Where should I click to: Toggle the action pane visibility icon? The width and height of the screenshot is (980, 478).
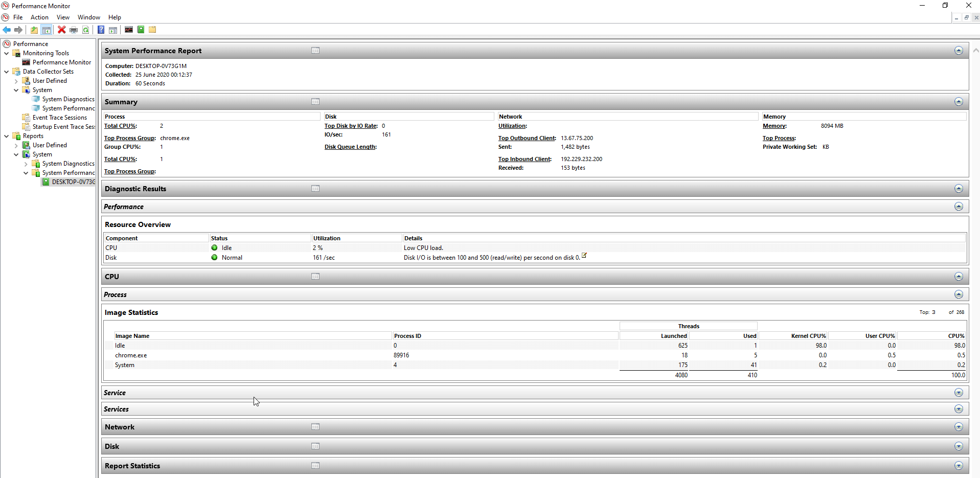point(113,30)
